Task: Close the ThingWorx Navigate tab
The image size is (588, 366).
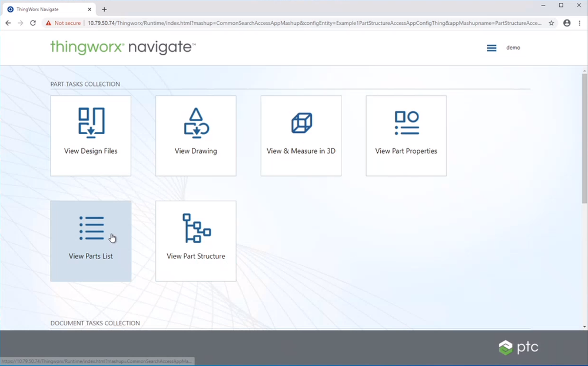Action: [89, 9]
